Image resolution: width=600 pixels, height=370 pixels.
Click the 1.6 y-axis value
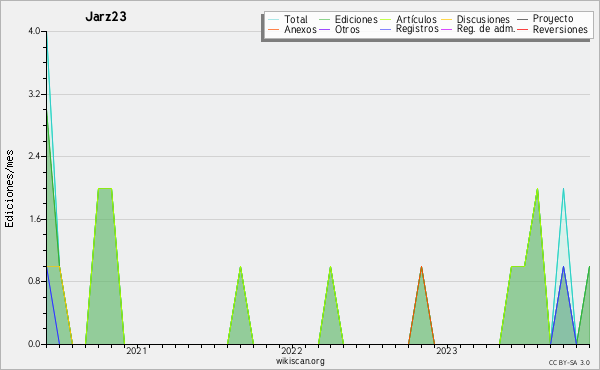[34, 219]
